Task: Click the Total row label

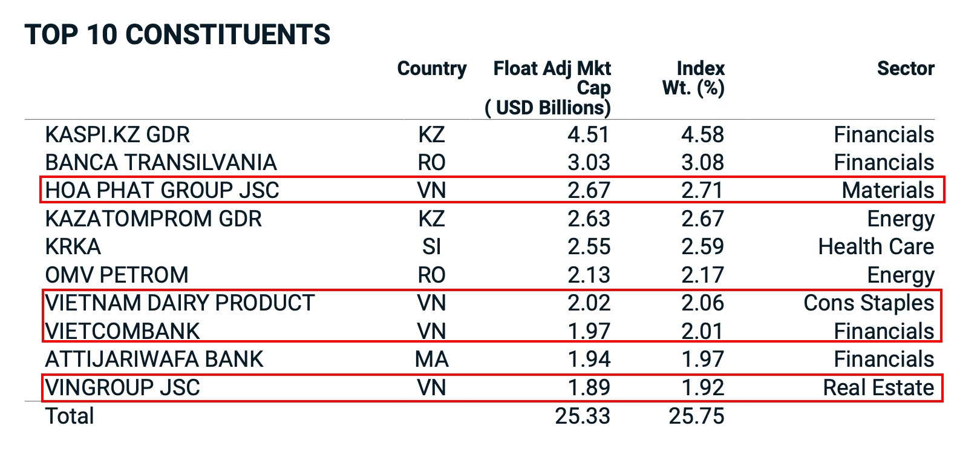Action: point(70,416)
